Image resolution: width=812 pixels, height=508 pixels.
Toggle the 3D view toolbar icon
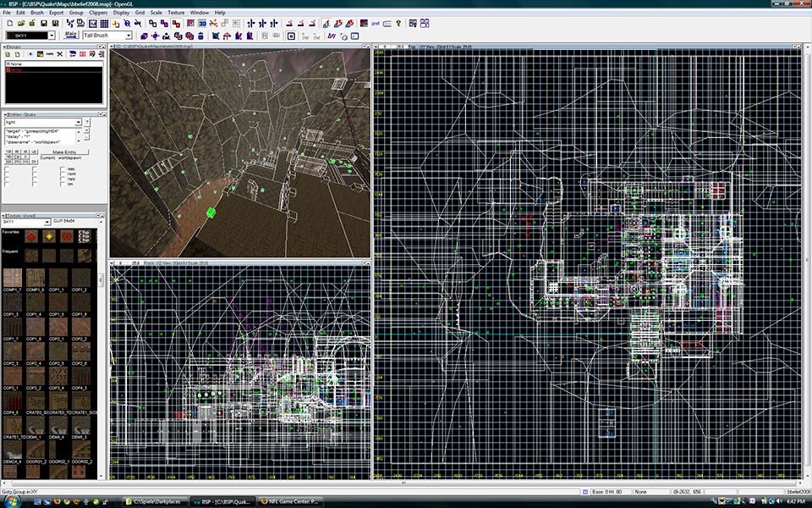click(203, 24)
